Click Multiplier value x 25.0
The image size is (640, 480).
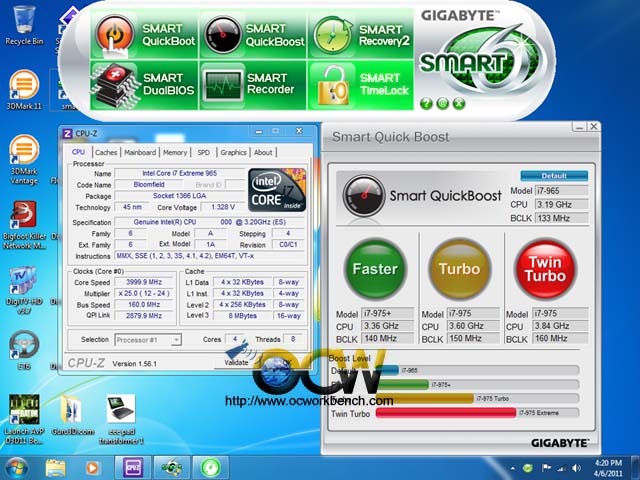[144, 293]
